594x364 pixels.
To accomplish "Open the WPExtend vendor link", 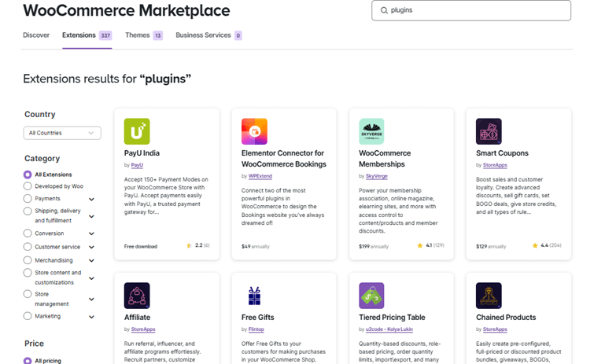I will click(x=260, y=176).
